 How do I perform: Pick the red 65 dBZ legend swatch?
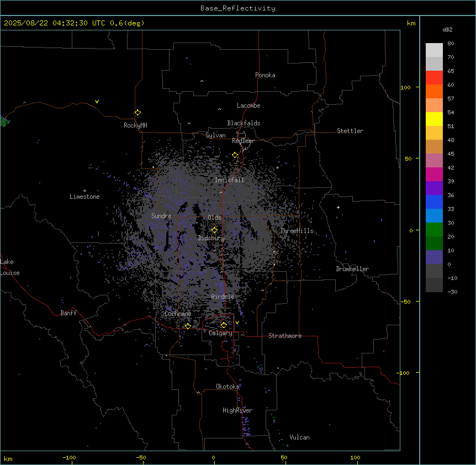click(x=434, y=78)
